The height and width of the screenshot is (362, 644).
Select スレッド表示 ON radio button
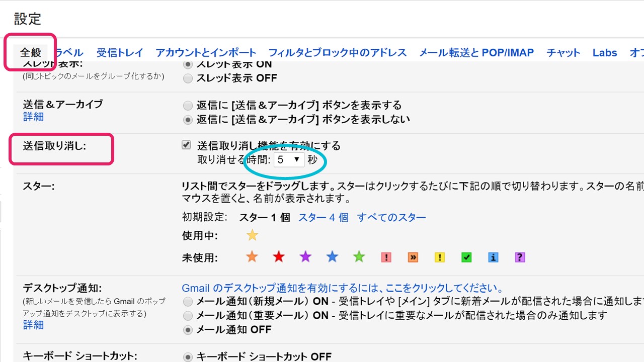(188, 64)
